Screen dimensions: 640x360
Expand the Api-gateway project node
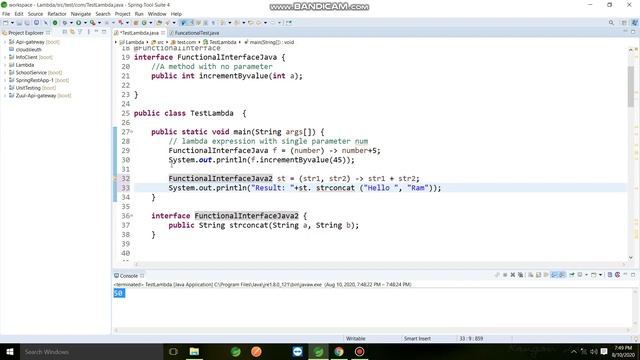(x=5, y=42)
